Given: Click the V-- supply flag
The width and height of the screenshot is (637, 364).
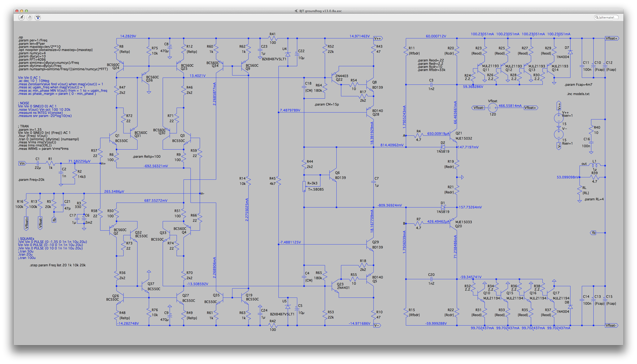Looking at the screenshot, I should [377, 325].
